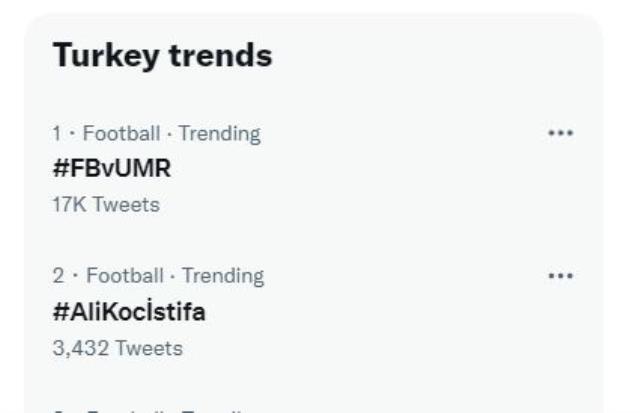
Task: Select the 3,432 Tweets count
Action: [118, 348]
